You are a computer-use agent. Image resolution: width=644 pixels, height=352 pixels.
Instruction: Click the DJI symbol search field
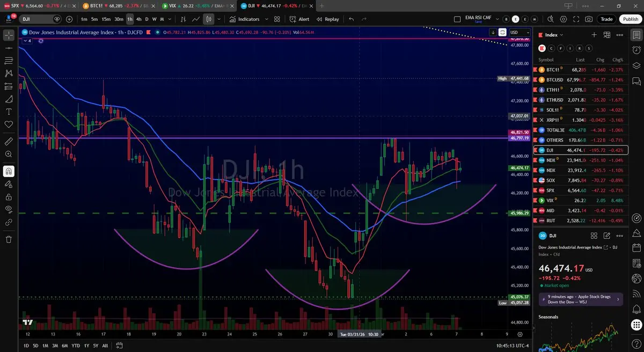[x=41, y=19]
